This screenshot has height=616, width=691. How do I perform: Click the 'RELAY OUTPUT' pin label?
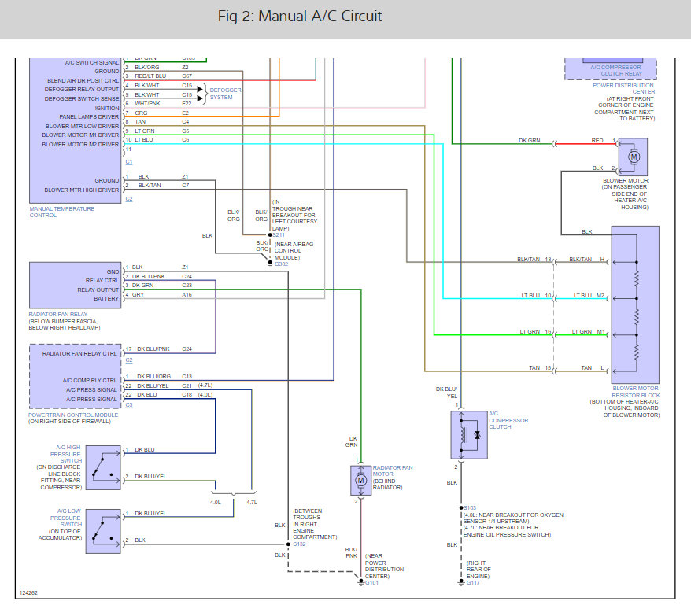click(98, 290)
